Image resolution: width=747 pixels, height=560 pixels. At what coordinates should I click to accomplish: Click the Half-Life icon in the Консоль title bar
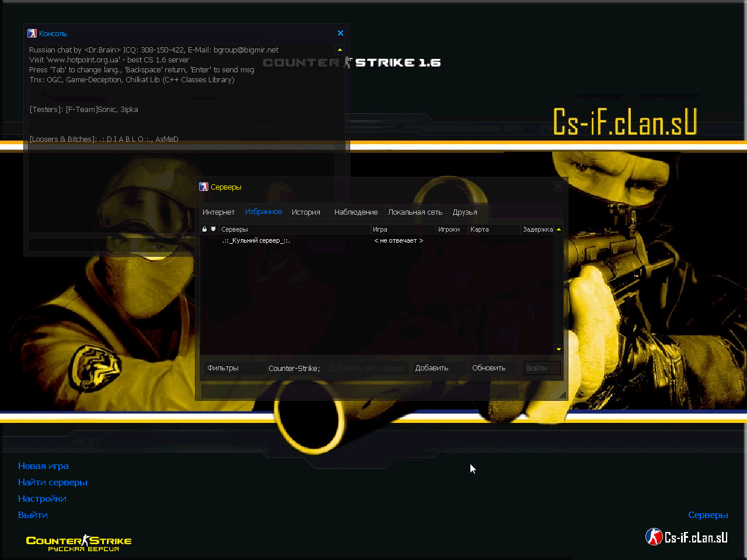click(32, 33)
